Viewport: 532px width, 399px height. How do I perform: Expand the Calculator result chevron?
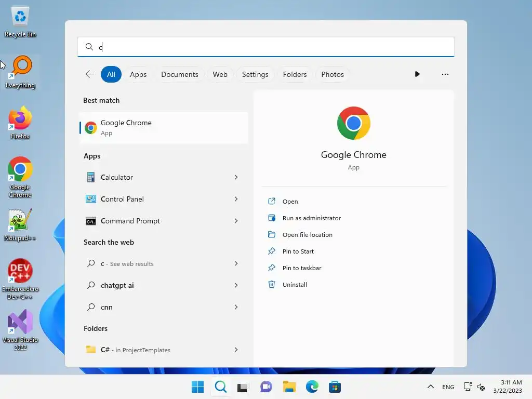(x=236, y=177)
